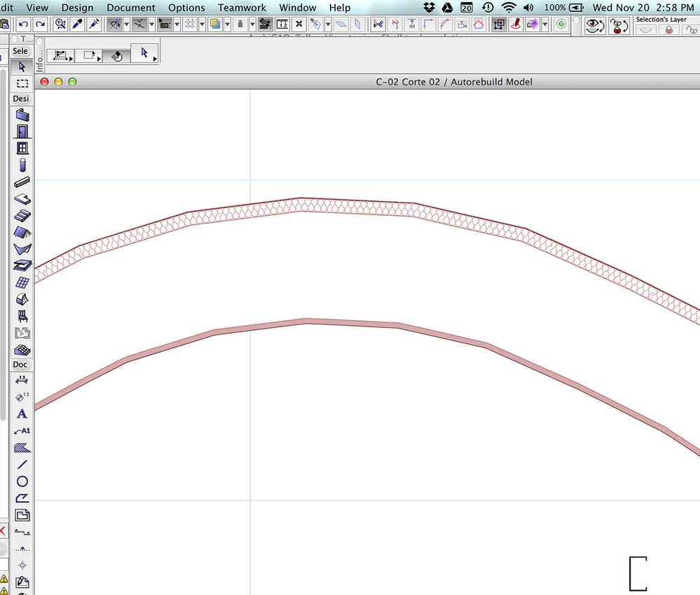Expand the Grid Snap dropdown arrow
This screenshot has width=700, height=595.
202,24
